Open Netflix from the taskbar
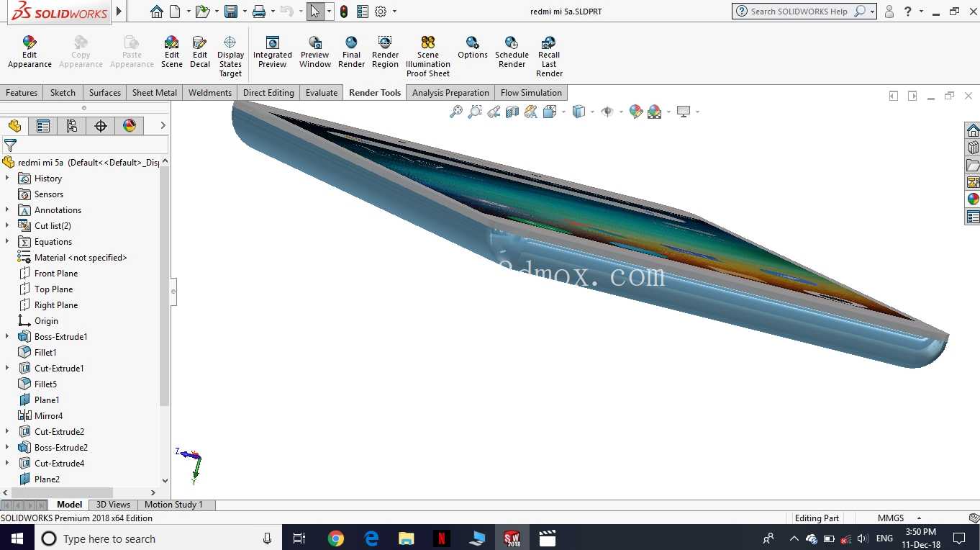The width and height of the screenshot is (980, 550). tap(441, 538)
